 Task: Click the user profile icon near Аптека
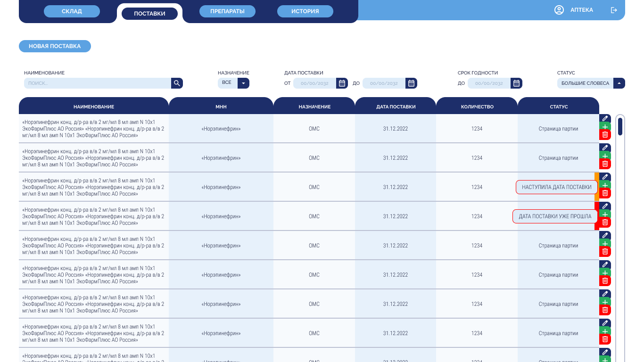559,10
